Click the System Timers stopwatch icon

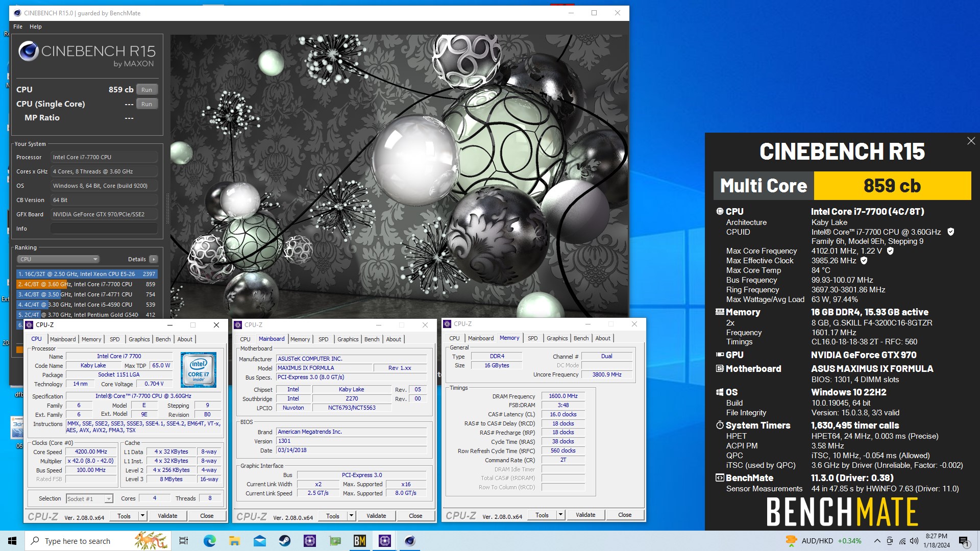[720, 425]
